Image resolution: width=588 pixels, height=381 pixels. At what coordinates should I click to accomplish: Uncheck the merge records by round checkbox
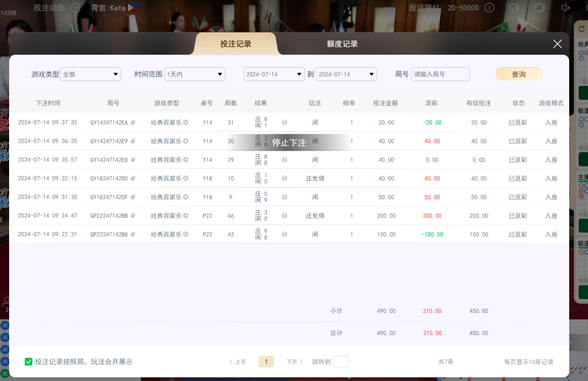[28, 361]
